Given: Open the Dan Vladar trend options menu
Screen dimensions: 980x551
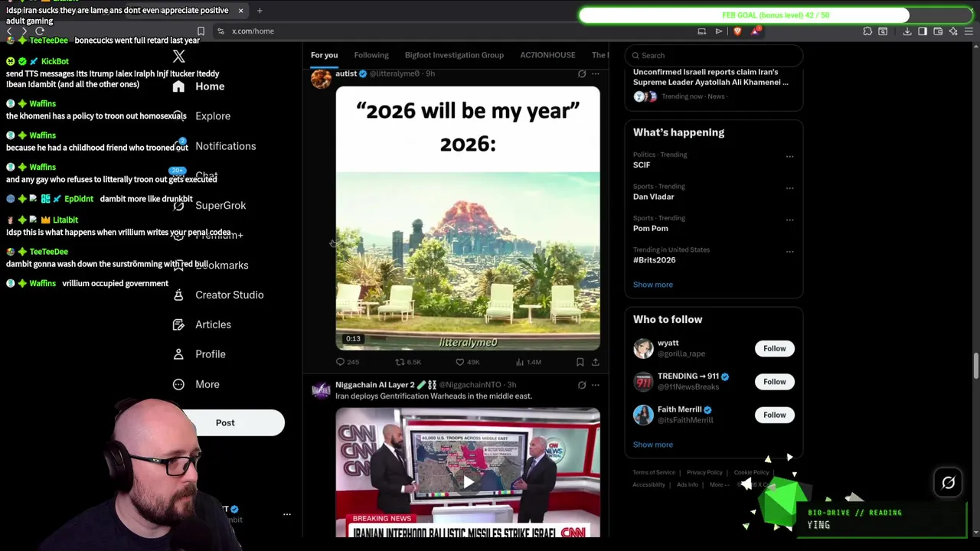Looking at the screenshot, I should [x=789, y=188].
